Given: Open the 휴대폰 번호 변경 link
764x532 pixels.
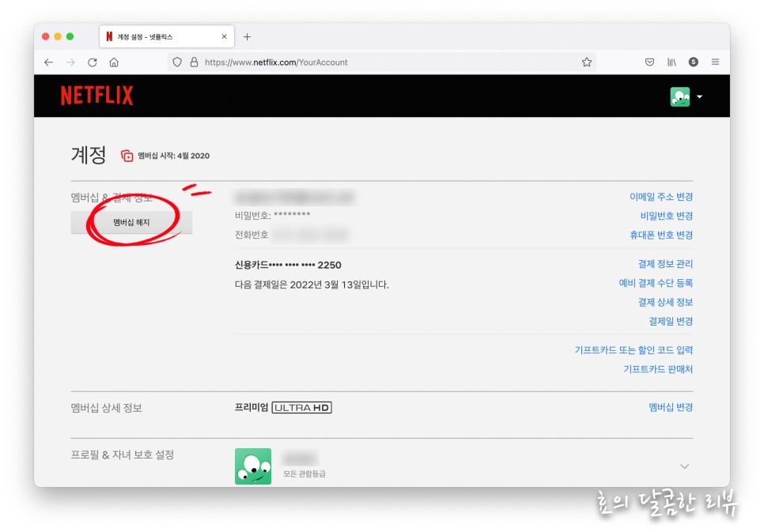Looking at the screenshot, I should click(x=661, y=235).
